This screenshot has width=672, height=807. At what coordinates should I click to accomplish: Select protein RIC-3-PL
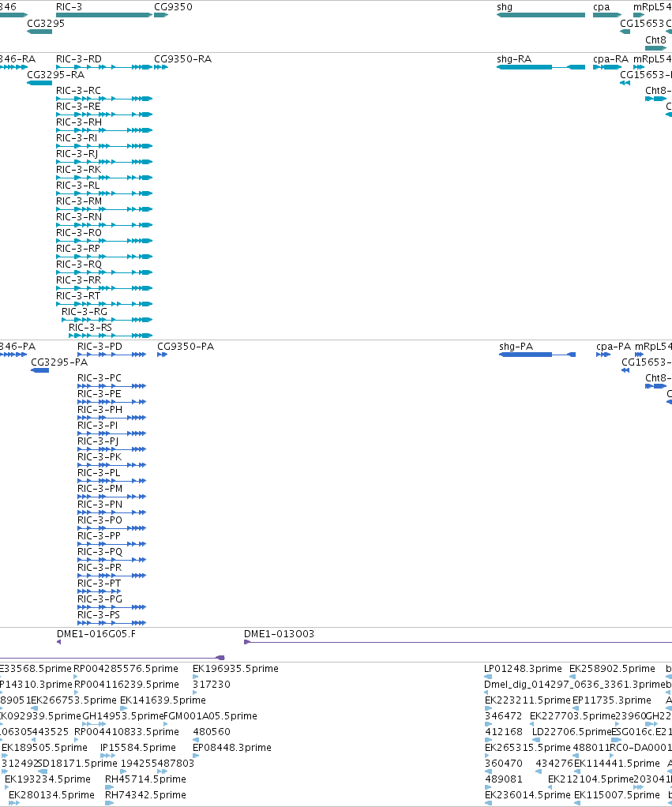[x=99, y=472]
